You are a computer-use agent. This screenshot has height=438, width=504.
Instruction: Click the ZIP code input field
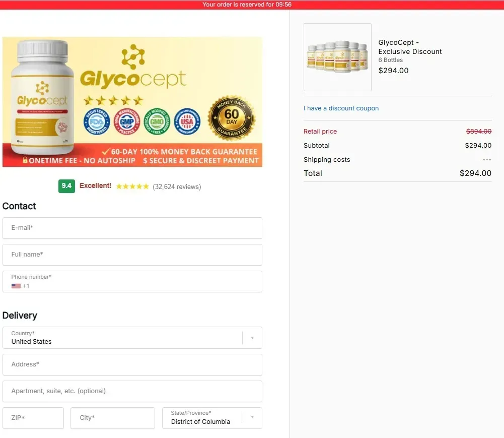pyautogui.click(x=33, y=418)
